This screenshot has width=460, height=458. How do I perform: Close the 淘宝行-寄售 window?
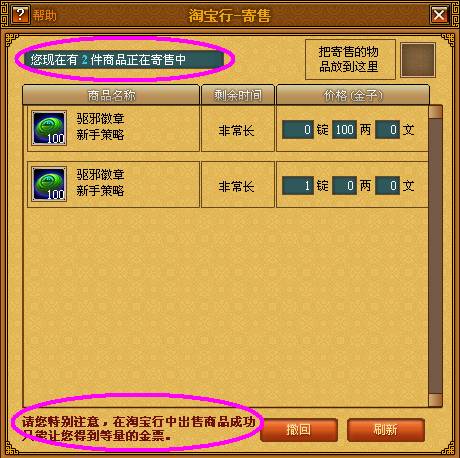(x=439, y=15)
